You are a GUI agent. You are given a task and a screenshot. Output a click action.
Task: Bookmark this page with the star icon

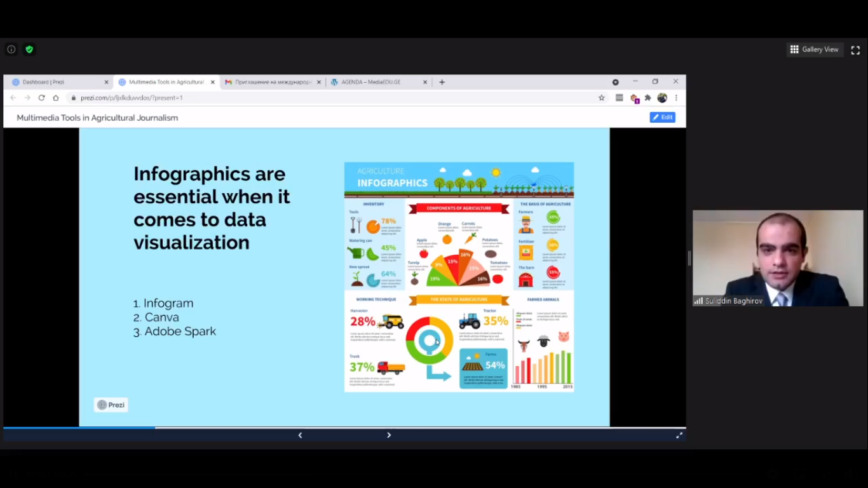pyautogui.click(x=601, y=98)
